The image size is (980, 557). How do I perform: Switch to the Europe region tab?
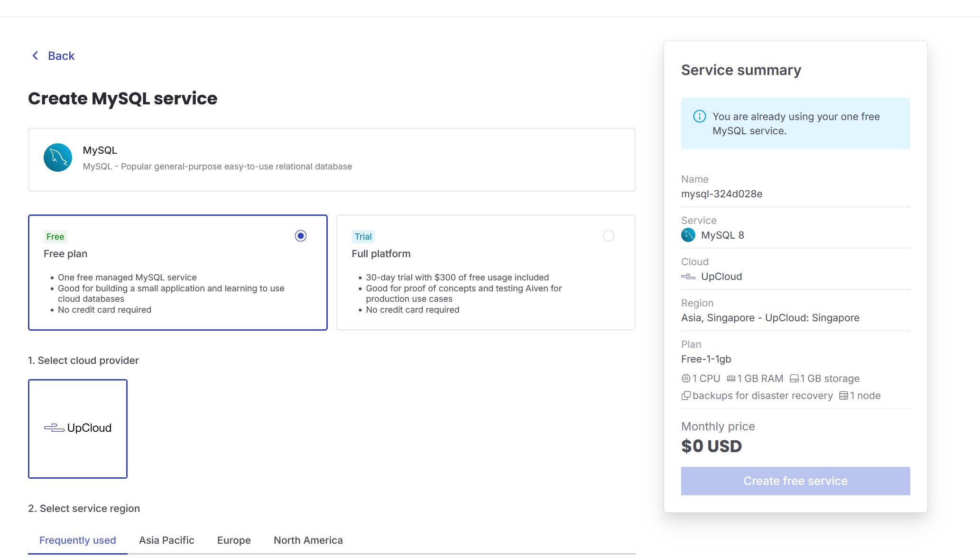tap(234, 540)
